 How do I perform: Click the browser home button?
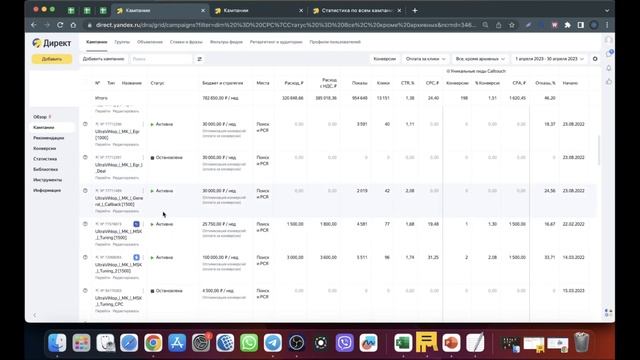tap(73, 25)
